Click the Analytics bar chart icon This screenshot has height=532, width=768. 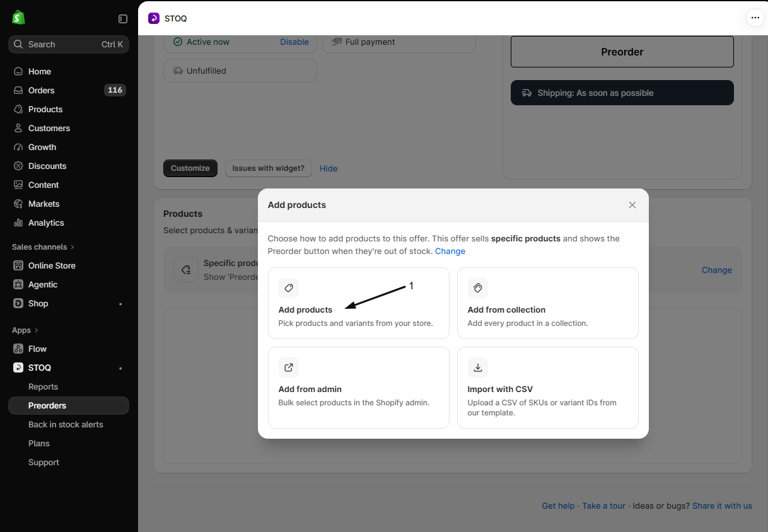[18, 223]
